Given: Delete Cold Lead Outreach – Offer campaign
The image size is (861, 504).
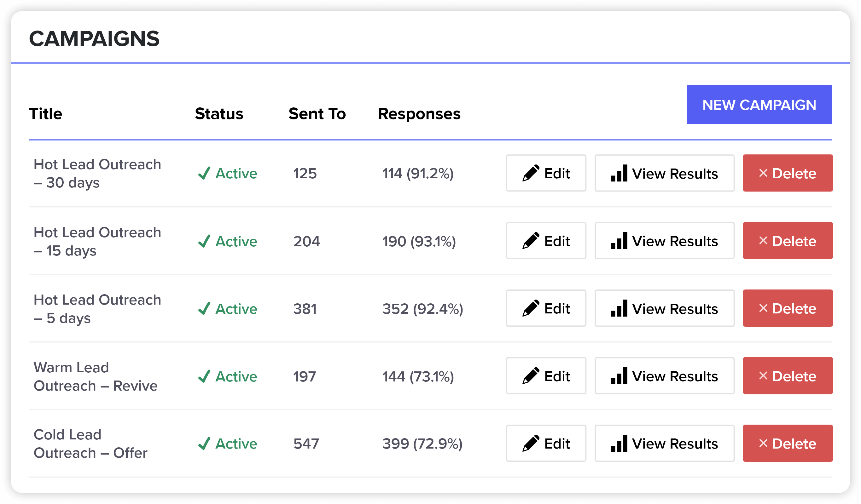Looking at the screenshot, I should coord(788,443).
